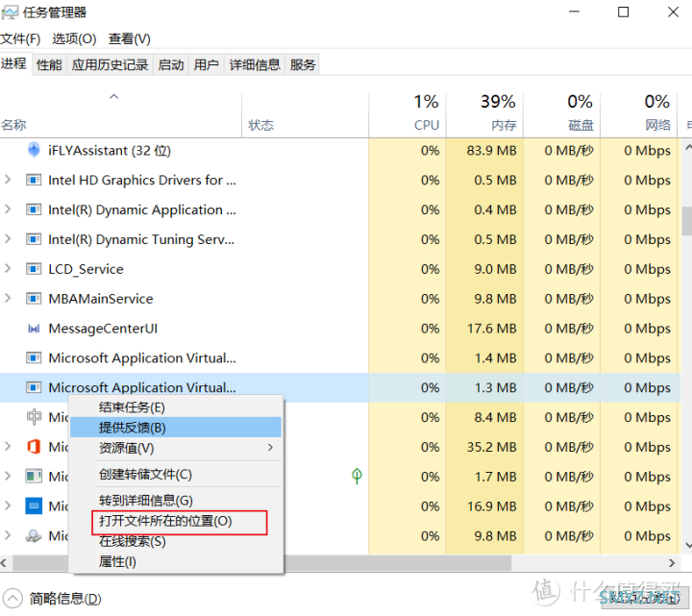692x616 pixels.
Task: Click the LCD_Service process icon
Action: 34,269
